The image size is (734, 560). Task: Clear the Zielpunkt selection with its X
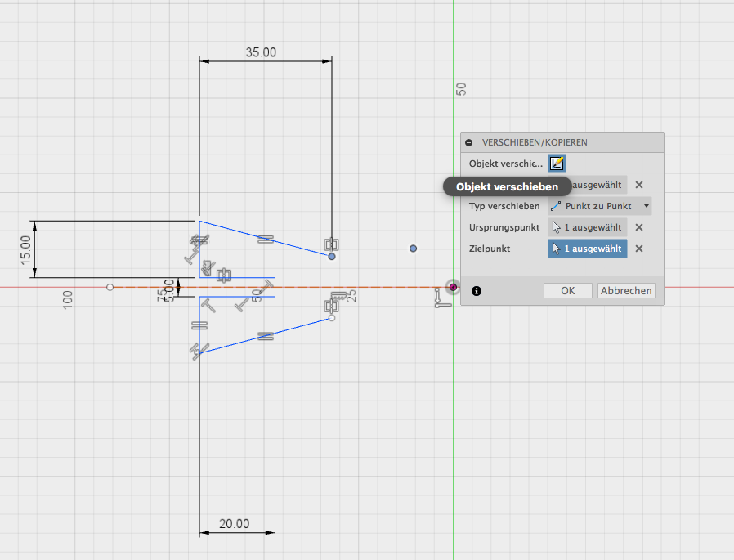coord(639,249)
